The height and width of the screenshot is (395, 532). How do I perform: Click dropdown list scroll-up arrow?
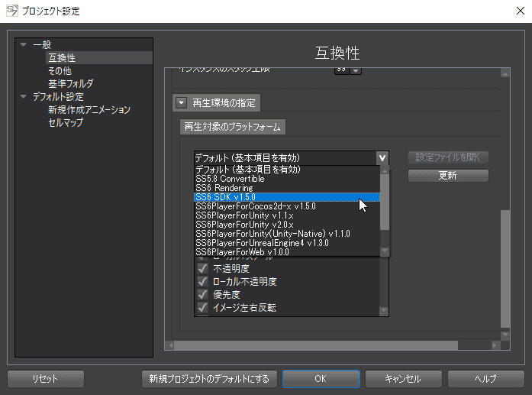(385, 170)
